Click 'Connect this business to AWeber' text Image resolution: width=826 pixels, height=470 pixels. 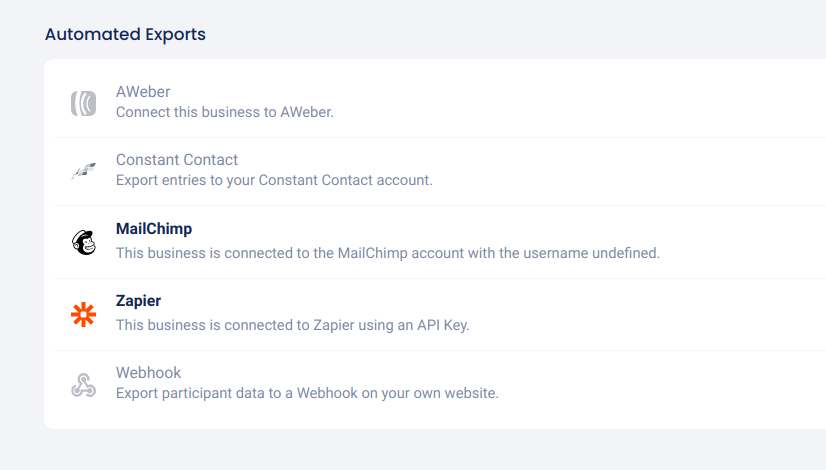click(224, 112)
